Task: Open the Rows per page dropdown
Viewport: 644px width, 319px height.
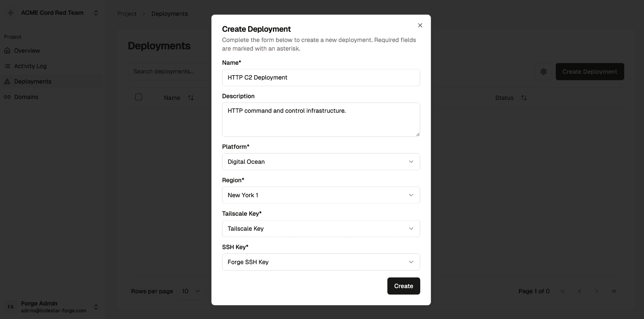Action: [x=191, y=291]
